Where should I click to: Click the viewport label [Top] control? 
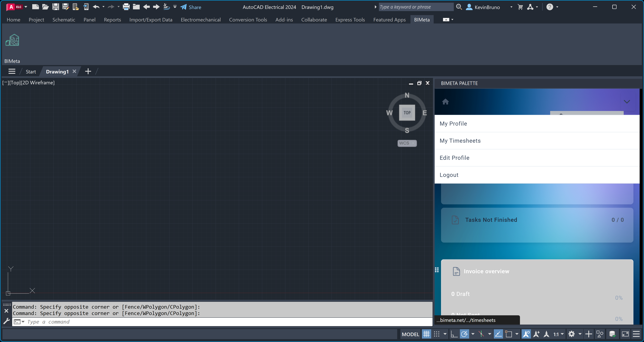[15, 83]
